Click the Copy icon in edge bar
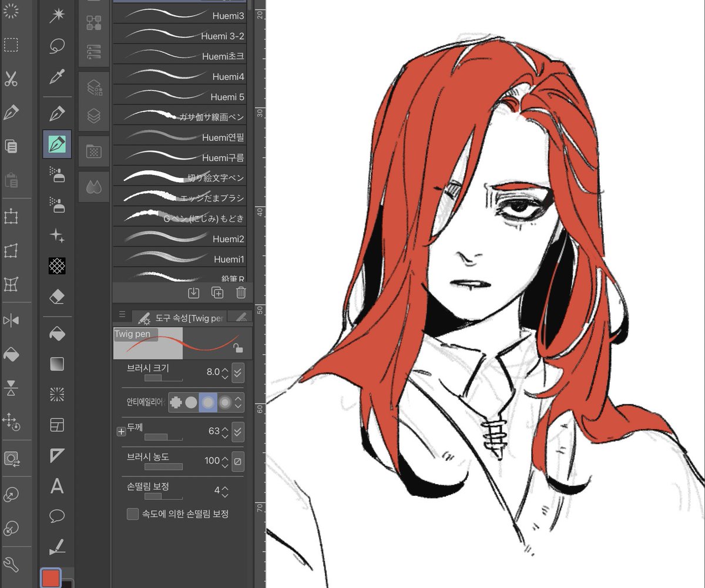This screenshot has width=705, height=588. [x=11, y=146]
